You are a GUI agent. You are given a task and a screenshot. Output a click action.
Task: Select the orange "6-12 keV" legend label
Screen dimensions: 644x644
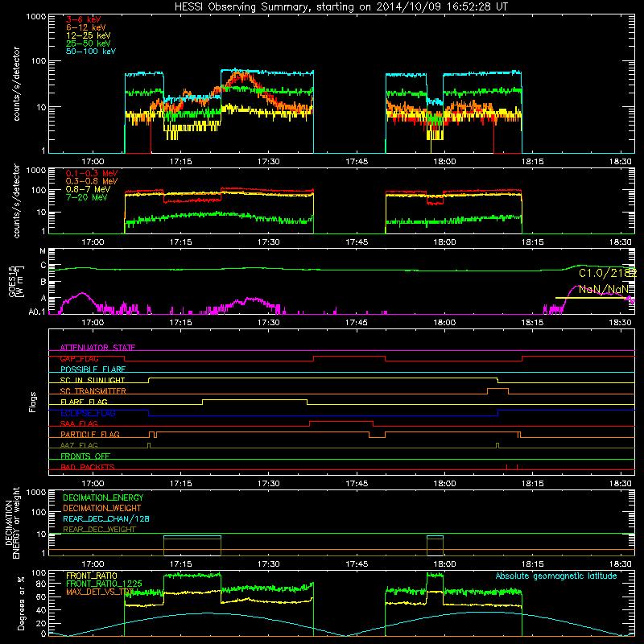[x=86, y=27]
